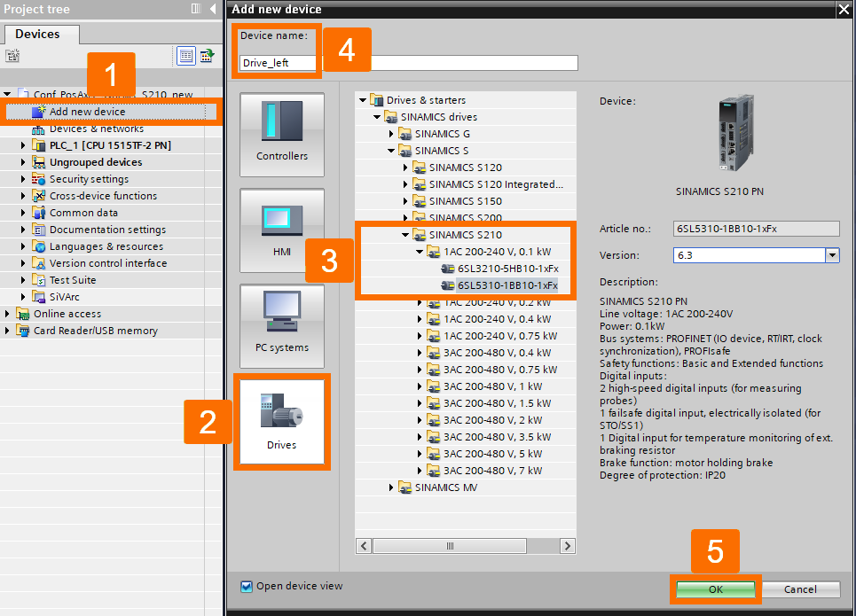Image resolution: width=856 pixels, height=616 pixels.
Task: Click the Version control interface icon
Action: (39, 263)
